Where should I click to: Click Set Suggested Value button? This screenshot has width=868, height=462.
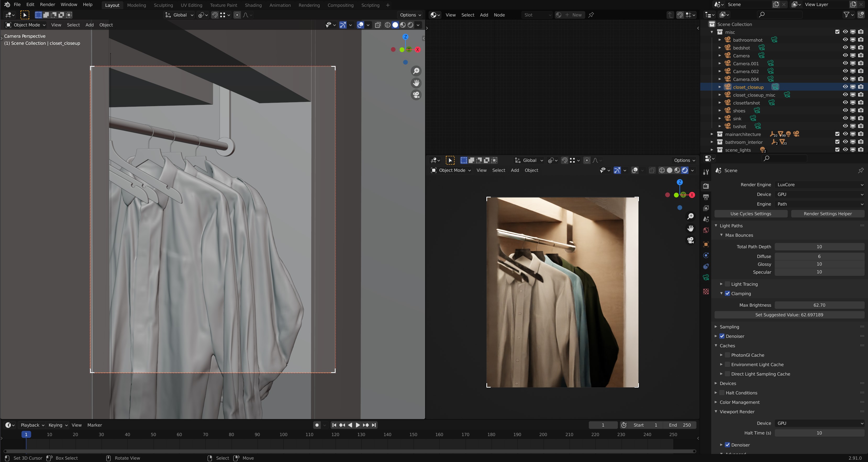789,315
